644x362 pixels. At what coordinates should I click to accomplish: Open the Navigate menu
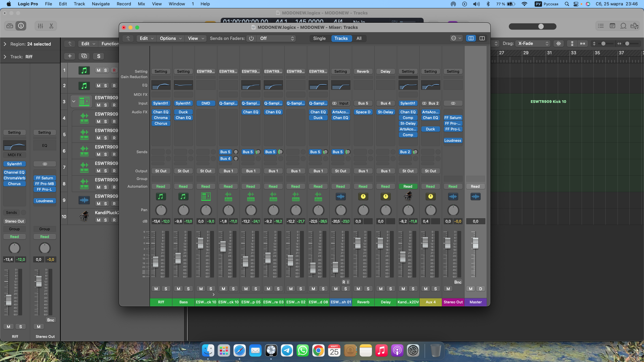pyautogui.click(x=101, y=4)
